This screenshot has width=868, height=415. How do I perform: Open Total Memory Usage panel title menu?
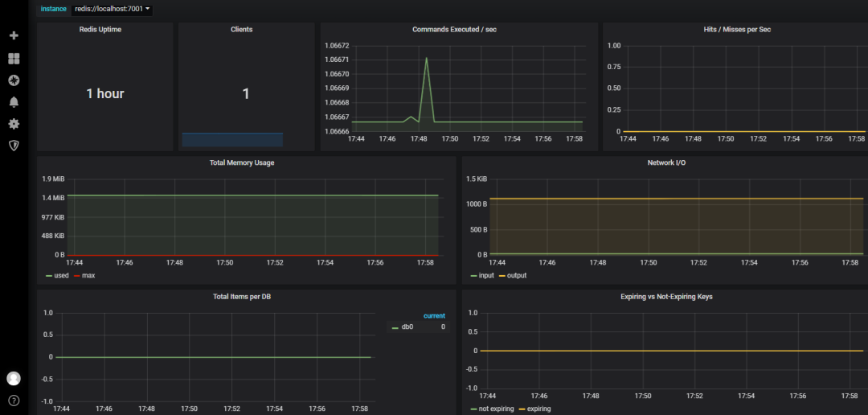(242, 163)
